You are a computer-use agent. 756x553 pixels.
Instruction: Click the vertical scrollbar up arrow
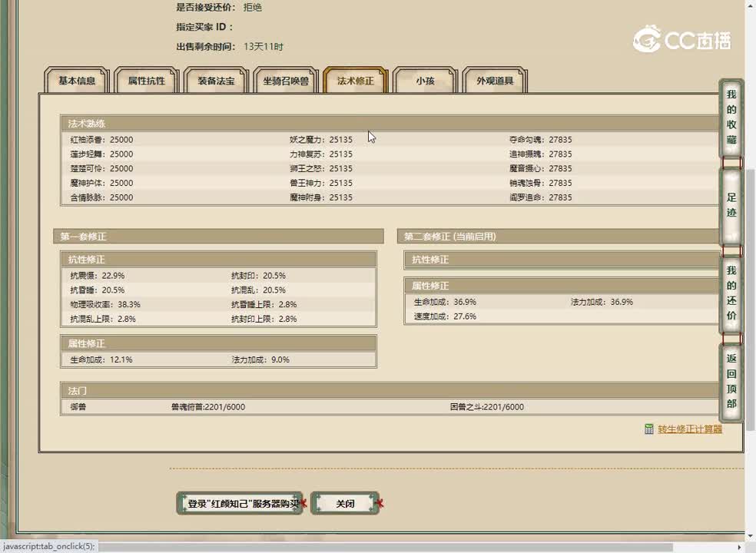coord(750,6)
